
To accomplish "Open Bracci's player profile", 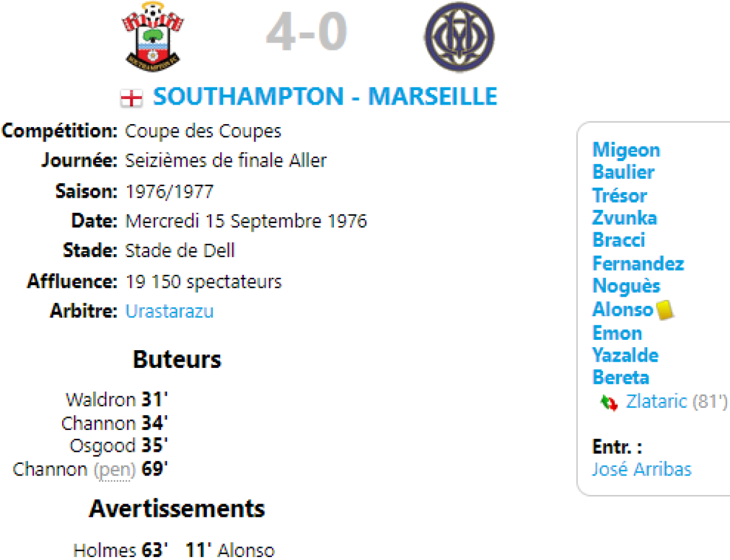I will tap(618, 240).
